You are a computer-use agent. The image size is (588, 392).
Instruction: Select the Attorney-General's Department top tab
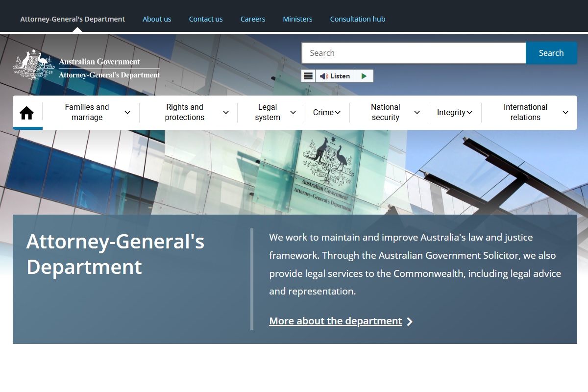coord(73,19)
